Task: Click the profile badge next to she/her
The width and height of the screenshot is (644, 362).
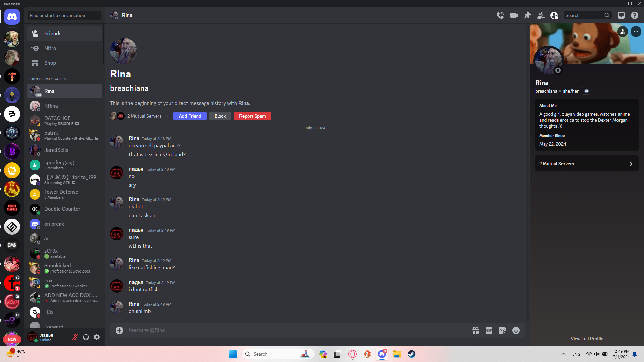Action: (x=586, y=91)
